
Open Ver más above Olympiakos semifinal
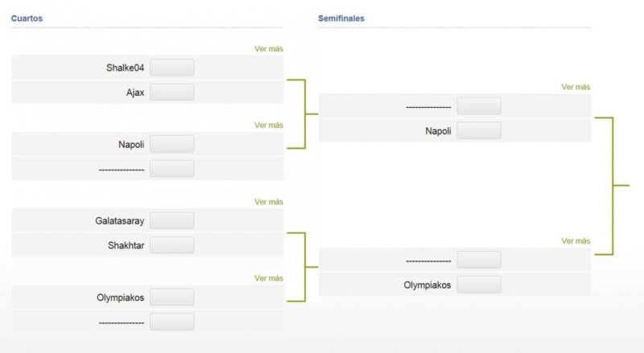pos(576,241)
